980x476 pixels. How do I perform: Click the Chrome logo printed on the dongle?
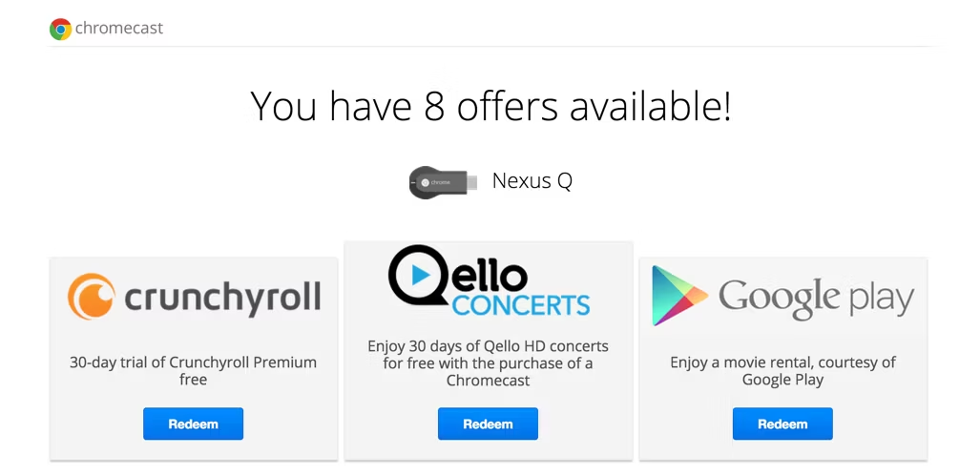(x=424, y=182)
